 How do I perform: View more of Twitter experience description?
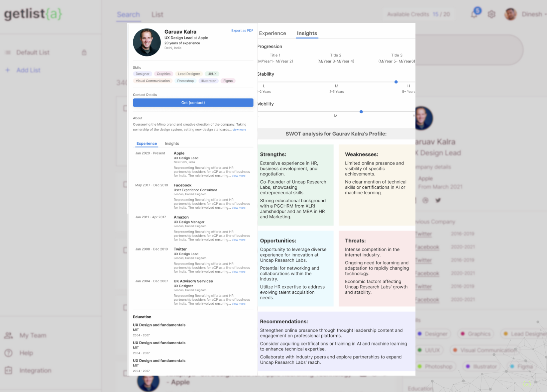pos(239,272)
